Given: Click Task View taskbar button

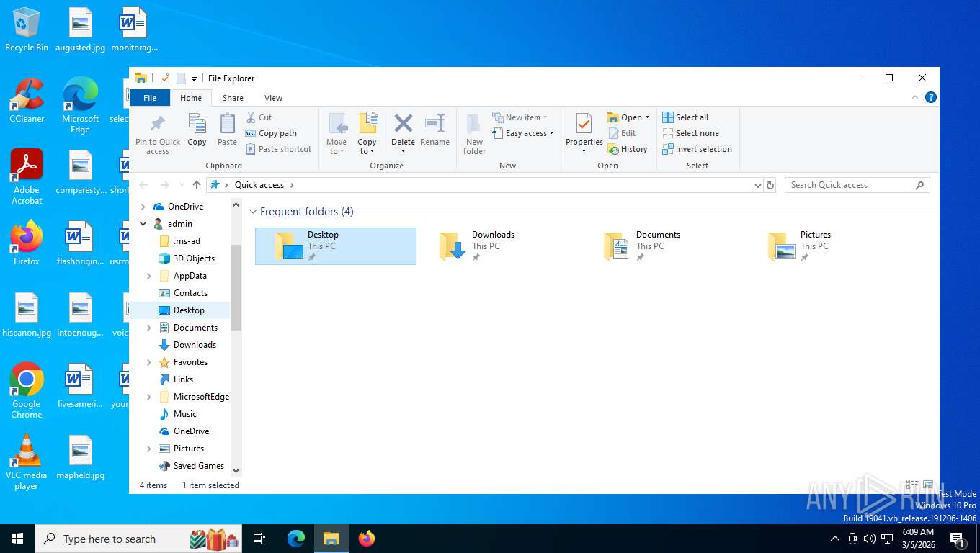Looking at the screenshot, I should (259, 539).
